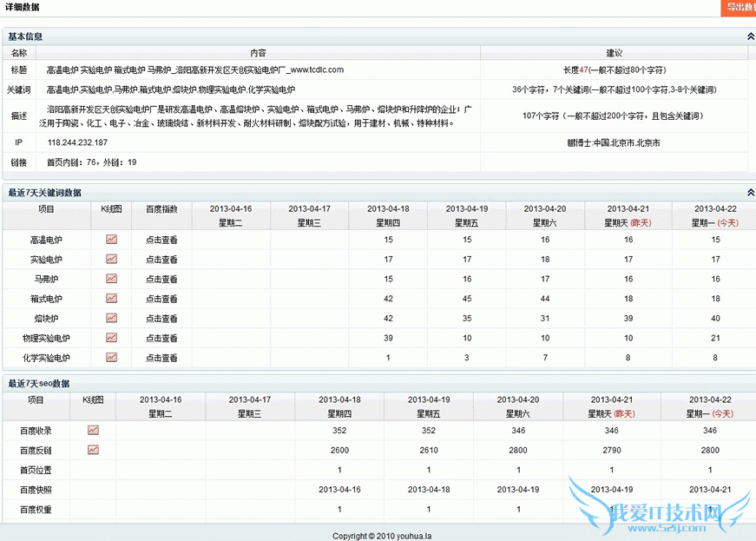
Task: Click value 45 in 箱式电炉 row
Action: point(467,299)
